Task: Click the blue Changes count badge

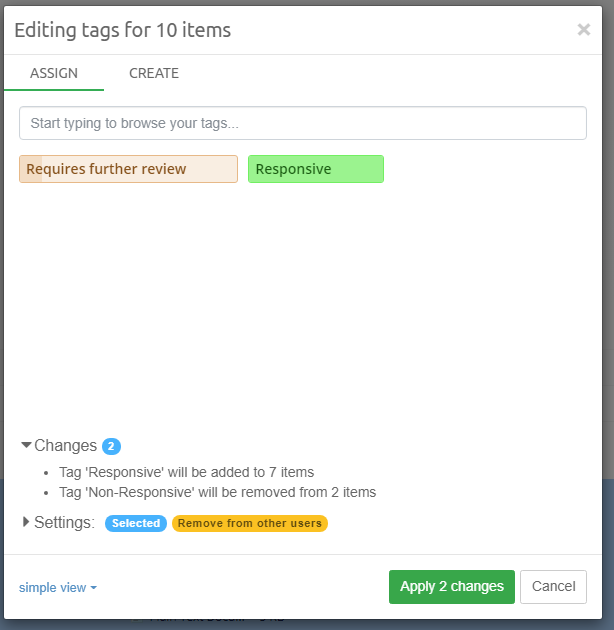Action: (112, 446)
